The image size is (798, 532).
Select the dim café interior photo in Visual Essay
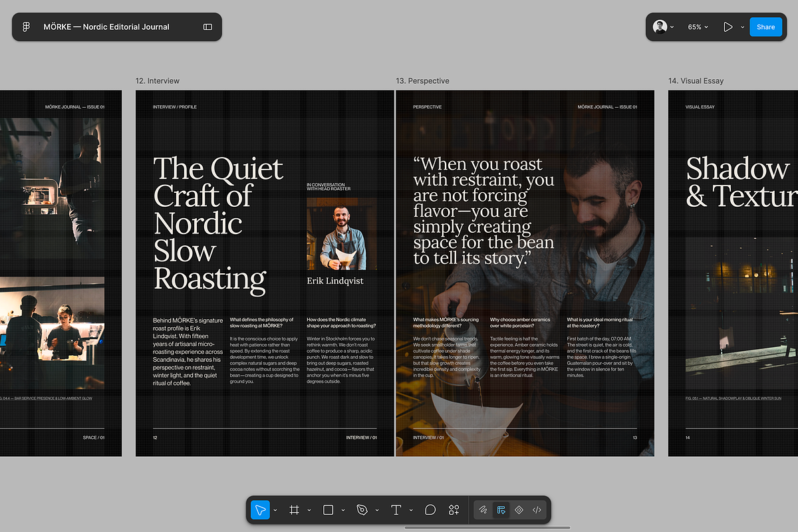point(741,313)
